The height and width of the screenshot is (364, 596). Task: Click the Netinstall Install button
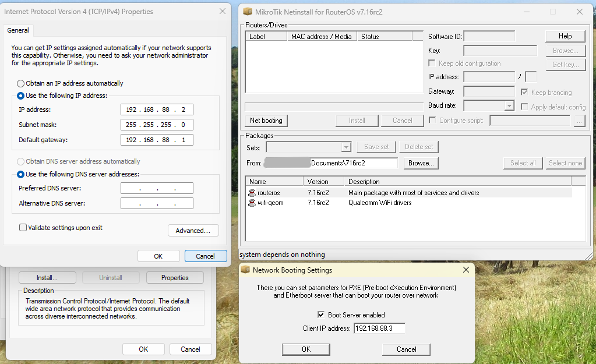tap(357, 121)
